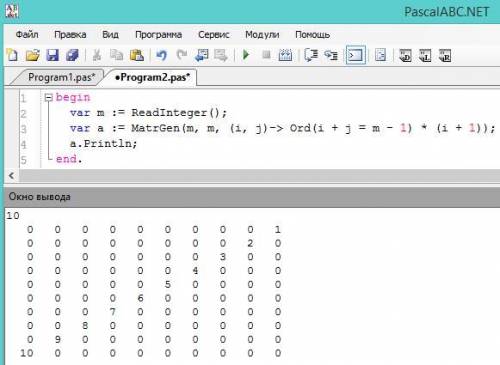Click the value 5 in the output matrix

(x=168, y=284)
